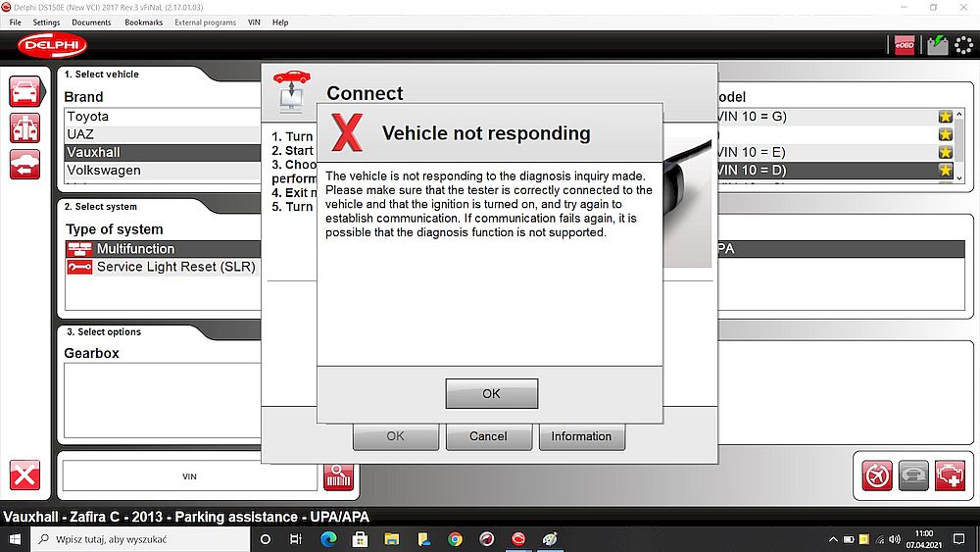Click the battery voltage status icon
This screenshot has width=980, height=552.
tap(937, 45)
